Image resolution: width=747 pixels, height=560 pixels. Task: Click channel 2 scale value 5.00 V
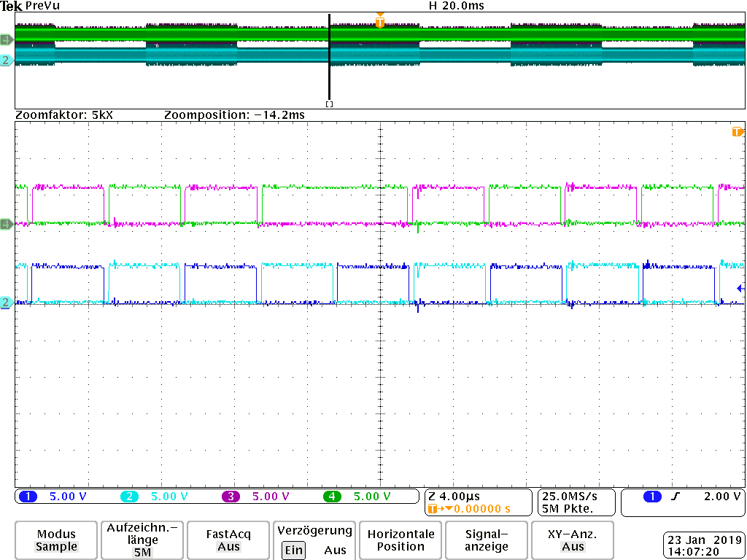169,497
